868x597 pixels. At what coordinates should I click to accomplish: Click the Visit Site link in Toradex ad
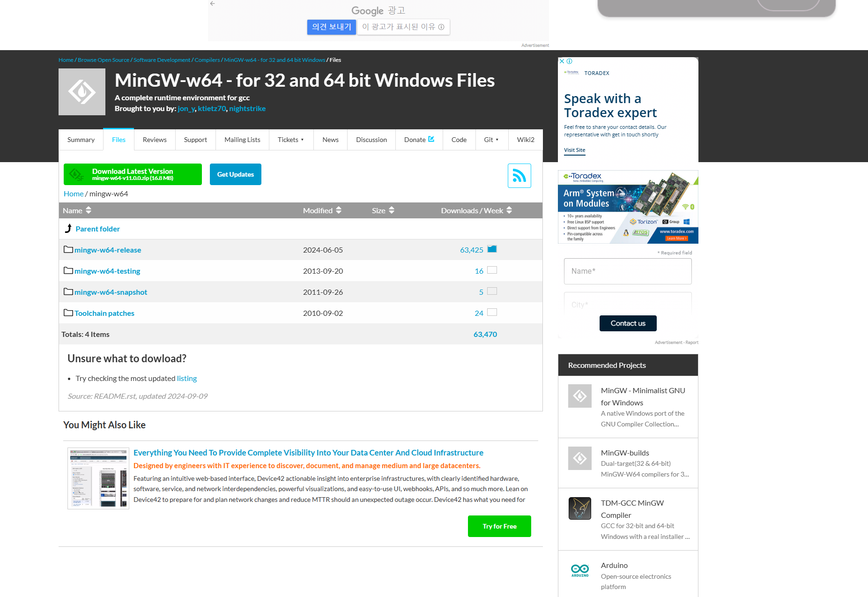pos(575,150)
